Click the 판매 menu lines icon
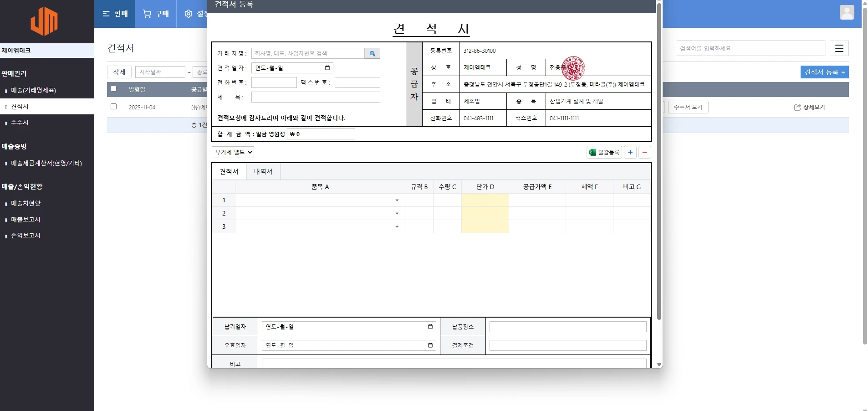This screenshot has width=868, height=411. [x=106, y=14]
